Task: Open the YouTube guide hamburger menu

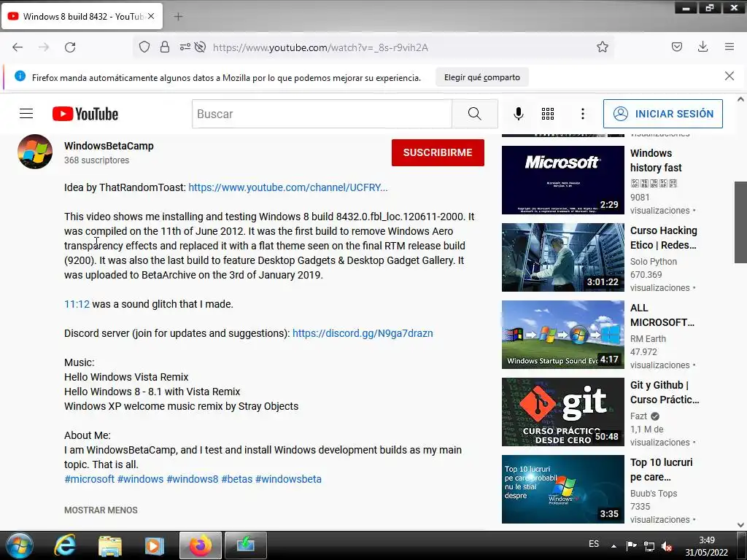Action: click(x=26, y=114)
